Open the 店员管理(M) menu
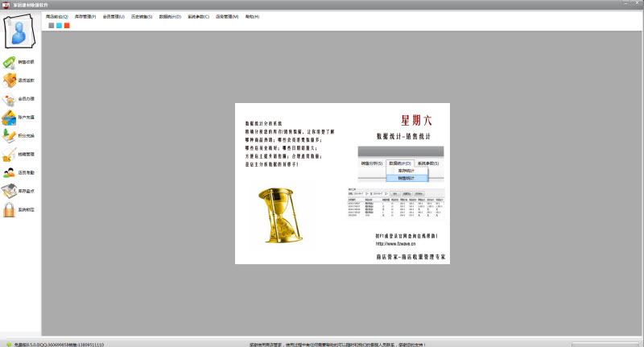The image size is (644, 347). 227,17
